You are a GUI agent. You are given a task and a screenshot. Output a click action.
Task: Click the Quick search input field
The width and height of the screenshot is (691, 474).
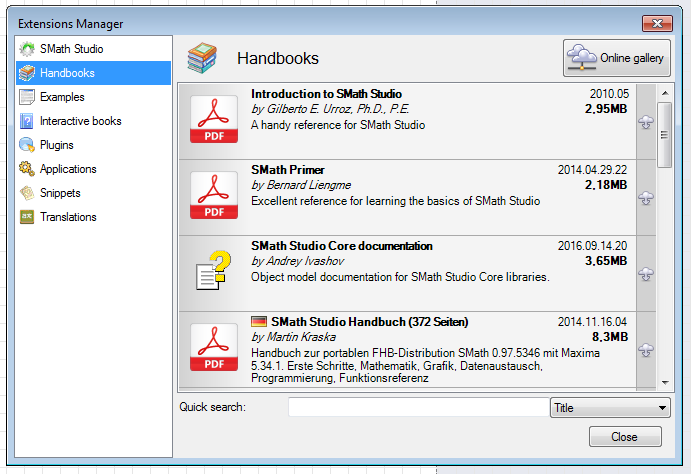point(418,408)
